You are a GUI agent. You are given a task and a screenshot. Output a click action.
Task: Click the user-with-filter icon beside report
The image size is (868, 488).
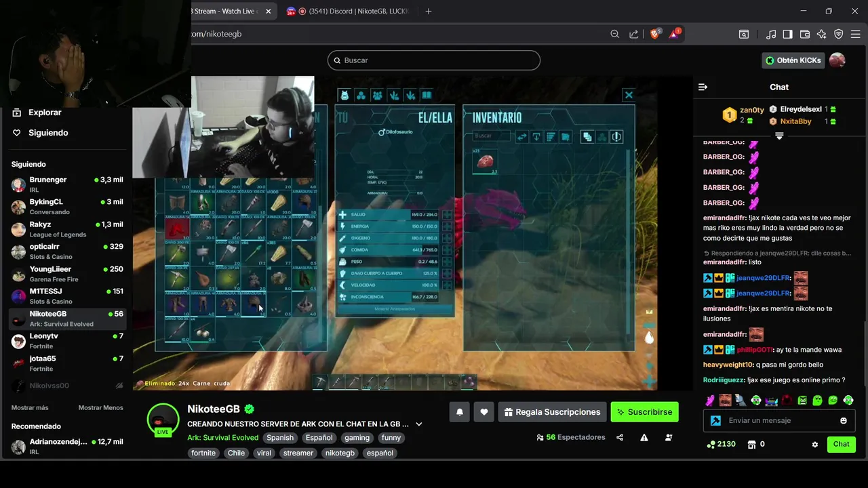click(x=669, y=438)
